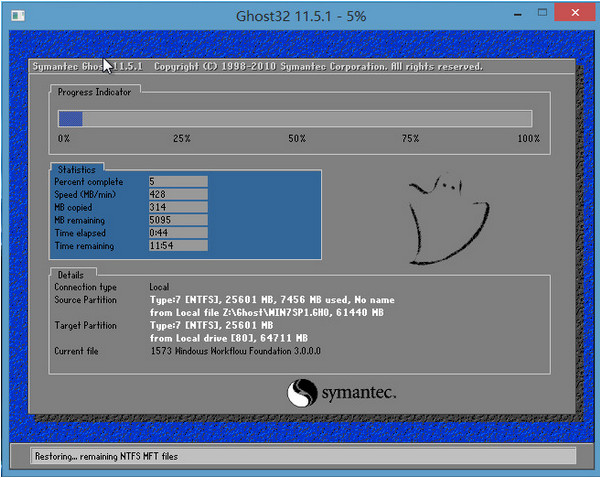Click the Restoring remaining NTFS MFT files status
Image resolution: width=600 pixels, height=478 pixels.
[x=106, y=456]
